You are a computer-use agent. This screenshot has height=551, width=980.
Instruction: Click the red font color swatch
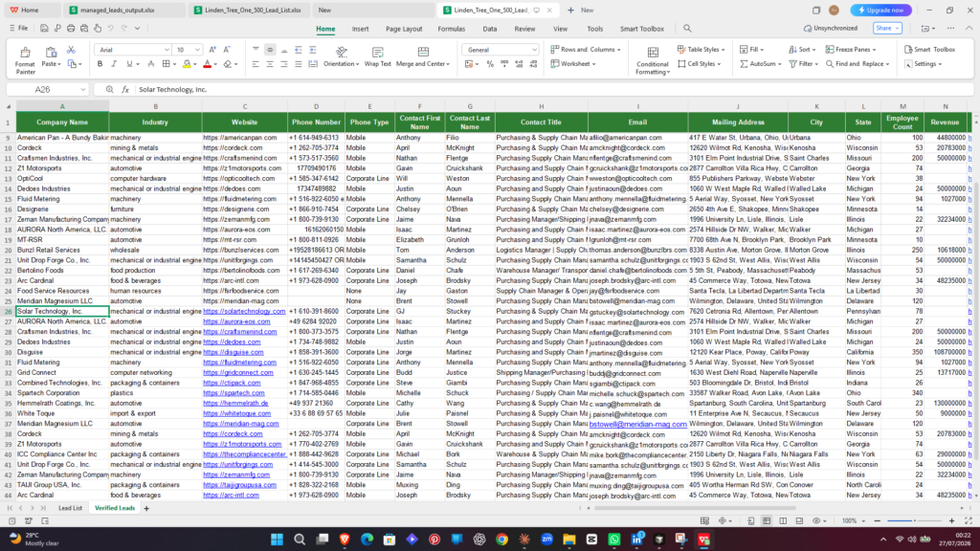coord(207,64)
